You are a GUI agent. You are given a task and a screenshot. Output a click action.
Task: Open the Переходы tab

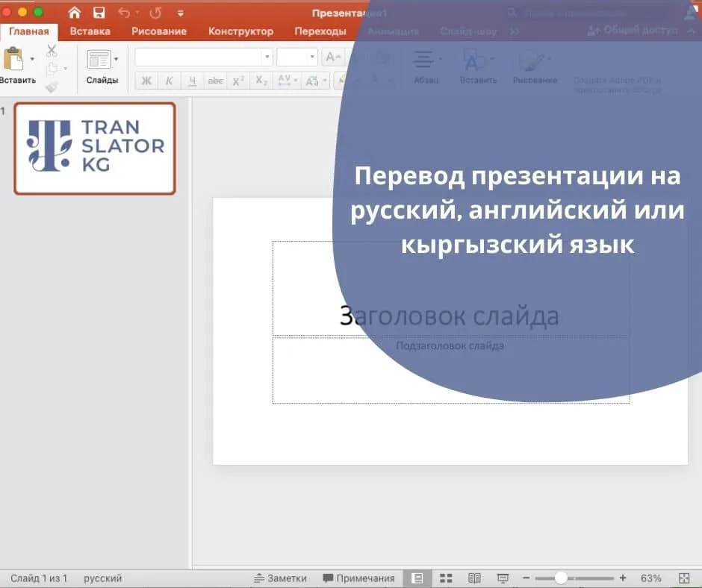(x=320, y=31)
